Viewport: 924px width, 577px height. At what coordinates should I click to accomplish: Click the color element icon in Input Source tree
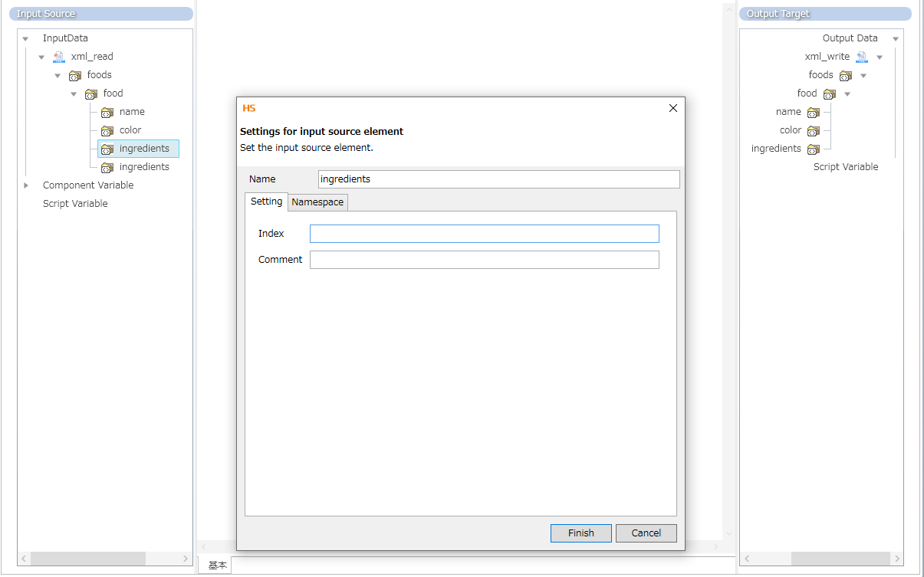107,130
